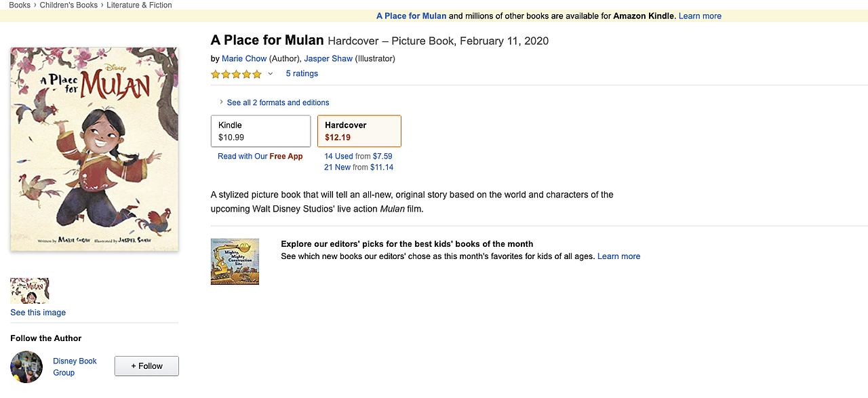
Task: Expand See all 2 formats and editions
Action: 277,102
